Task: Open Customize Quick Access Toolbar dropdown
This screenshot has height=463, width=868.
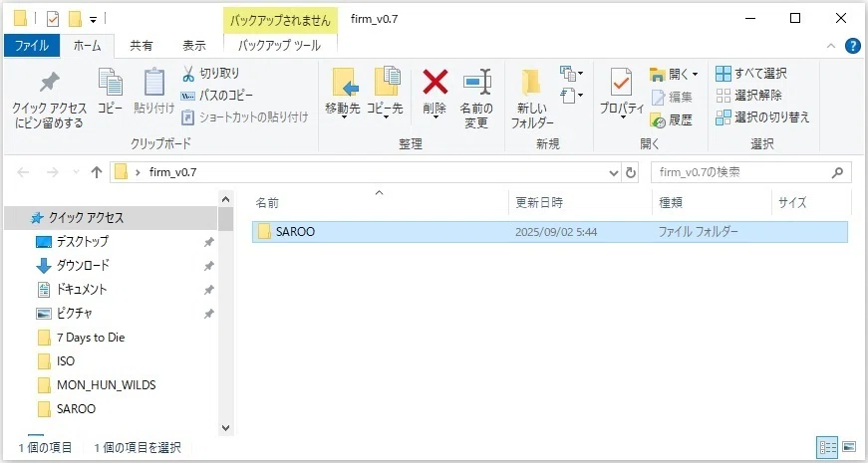Action: pyautogui.click(x=93, y=20)
